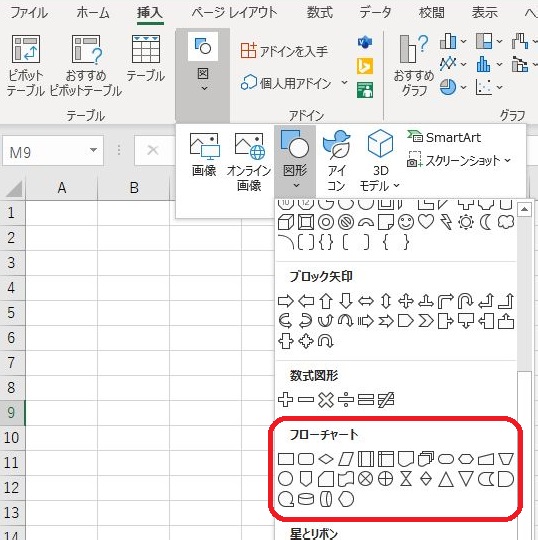
Task: Click the People Graph add-in icon
Action: 365,90
